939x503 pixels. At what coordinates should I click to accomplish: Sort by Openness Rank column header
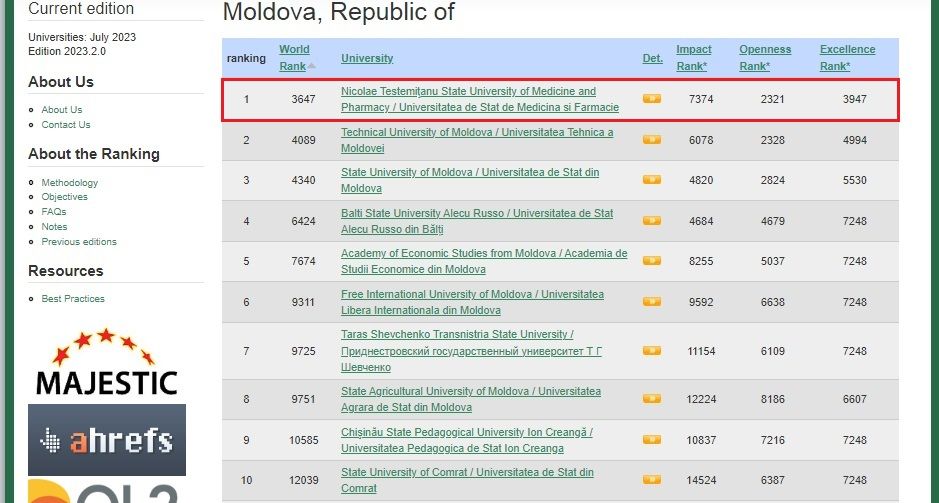[x=765, y=57]
